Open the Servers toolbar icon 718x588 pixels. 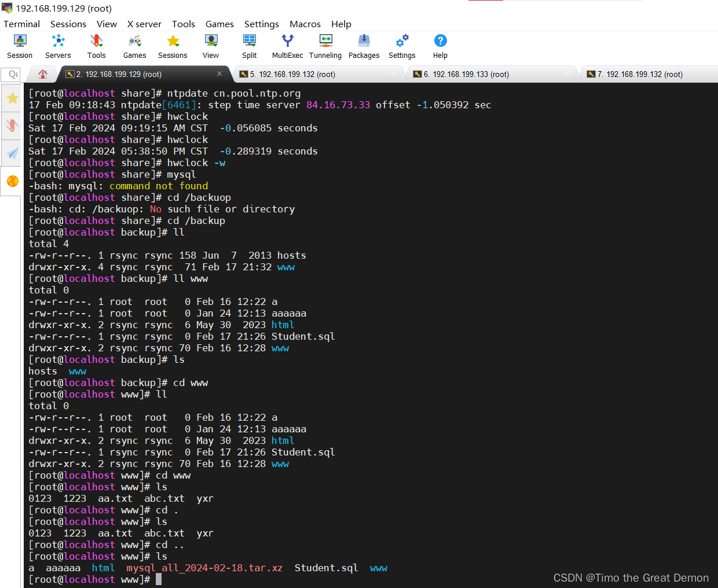pos(58,46)
